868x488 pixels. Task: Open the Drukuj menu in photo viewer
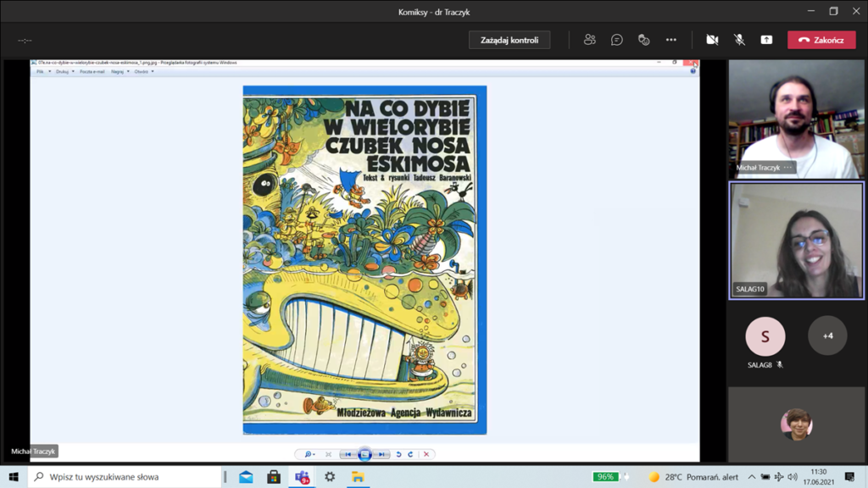click(x=64, y=71)
